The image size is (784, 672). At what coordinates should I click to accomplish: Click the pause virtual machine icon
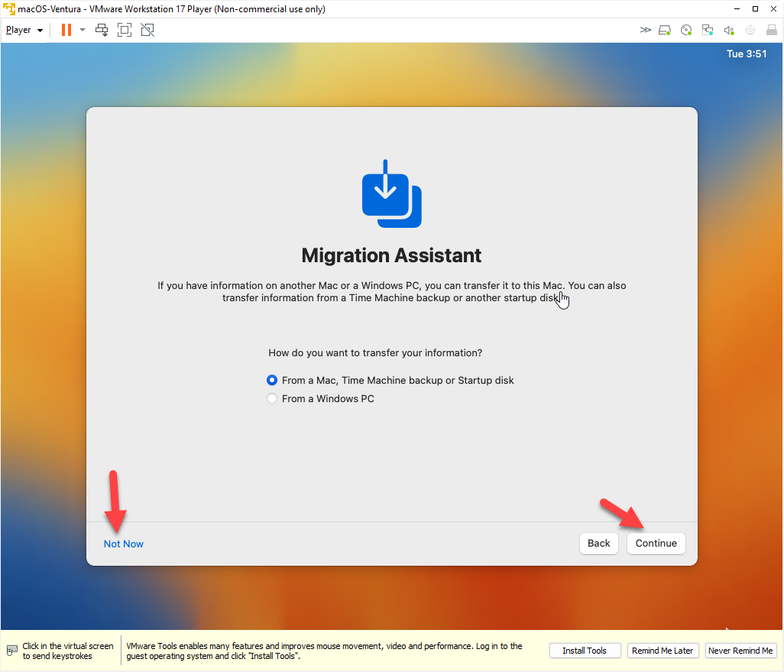pyautogui.click(x=66, y=30)
